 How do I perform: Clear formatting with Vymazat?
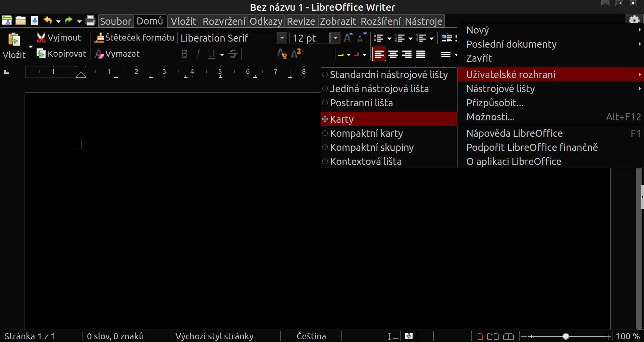(117, 54)
